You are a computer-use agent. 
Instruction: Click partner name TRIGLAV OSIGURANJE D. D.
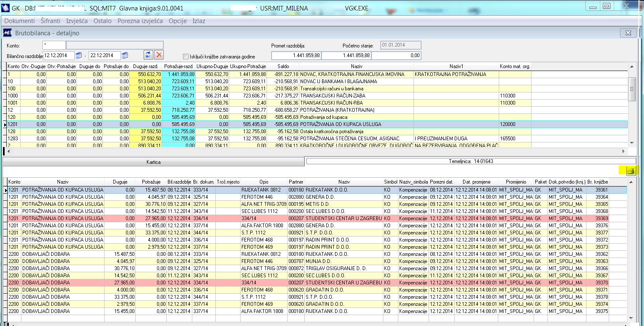coord(336,268)
